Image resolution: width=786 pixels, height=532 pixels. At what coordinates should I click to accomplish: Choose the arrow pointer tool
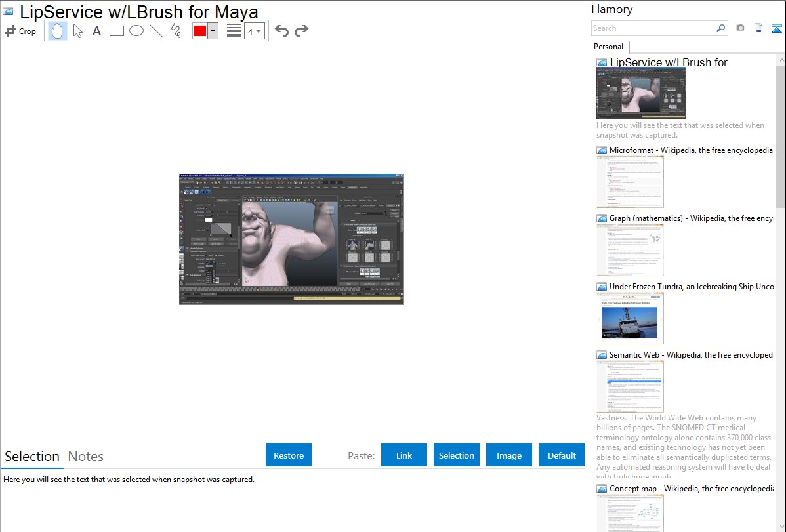coord(77,31)
